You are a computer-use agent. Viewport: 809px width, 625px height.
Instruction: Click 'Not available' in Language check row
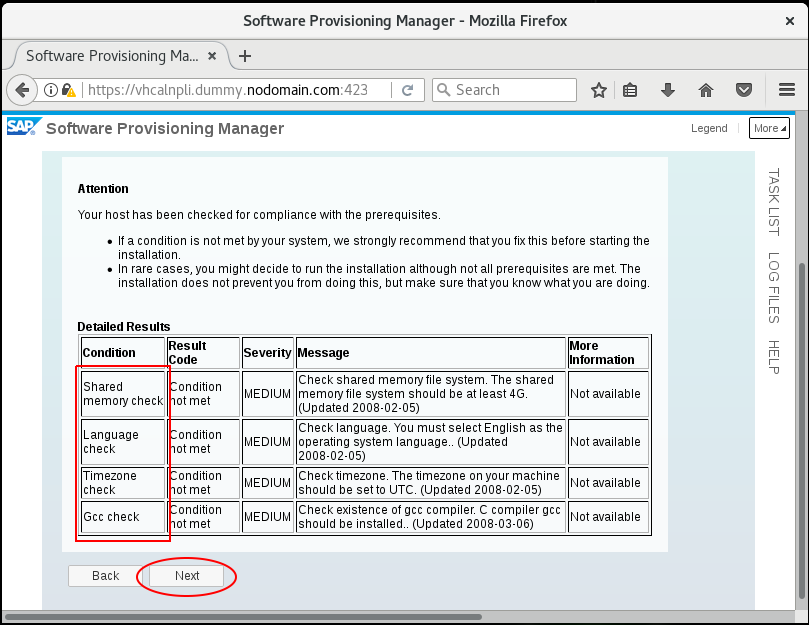608,442
